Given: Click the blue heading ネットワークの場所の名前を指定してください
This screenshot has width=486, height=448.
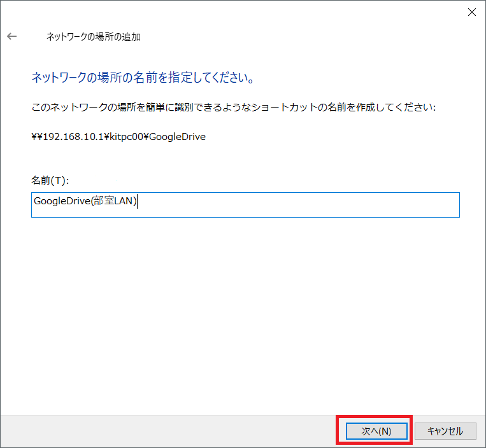Looking at the screenshot, I should 143,78.
